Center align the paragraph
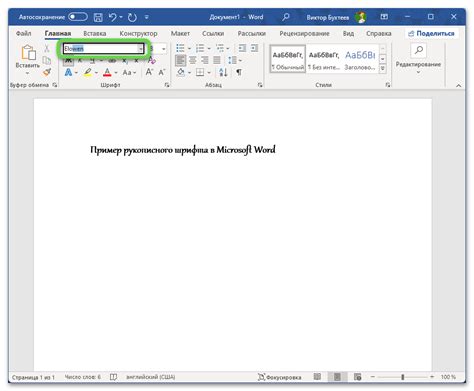The image size is (474, 391). click(x=193, y=60)
